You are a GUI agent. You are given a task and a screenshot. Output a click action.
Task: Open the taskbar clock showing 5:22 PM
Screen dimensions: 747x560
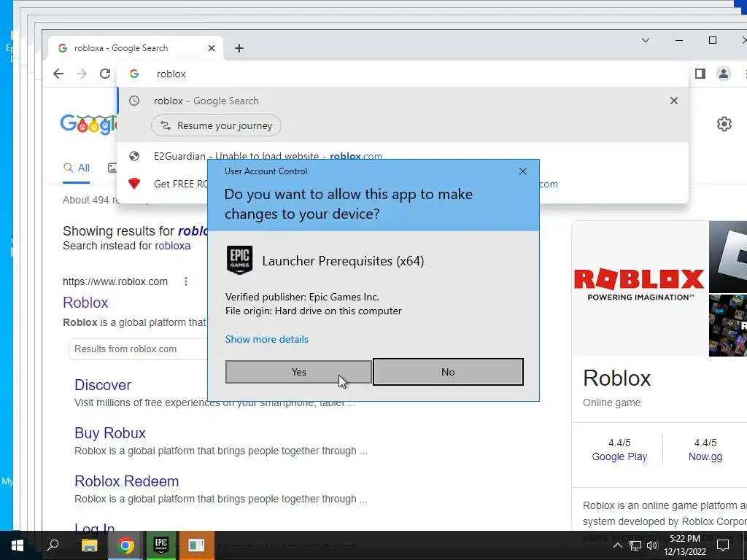point(685,545)
